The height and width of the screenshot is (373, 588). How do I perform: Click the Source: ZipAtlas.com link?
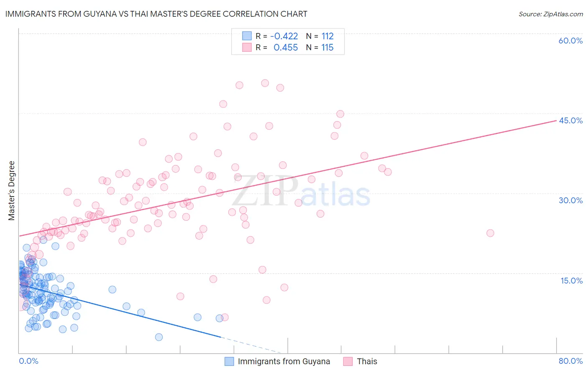coord(551,14)
